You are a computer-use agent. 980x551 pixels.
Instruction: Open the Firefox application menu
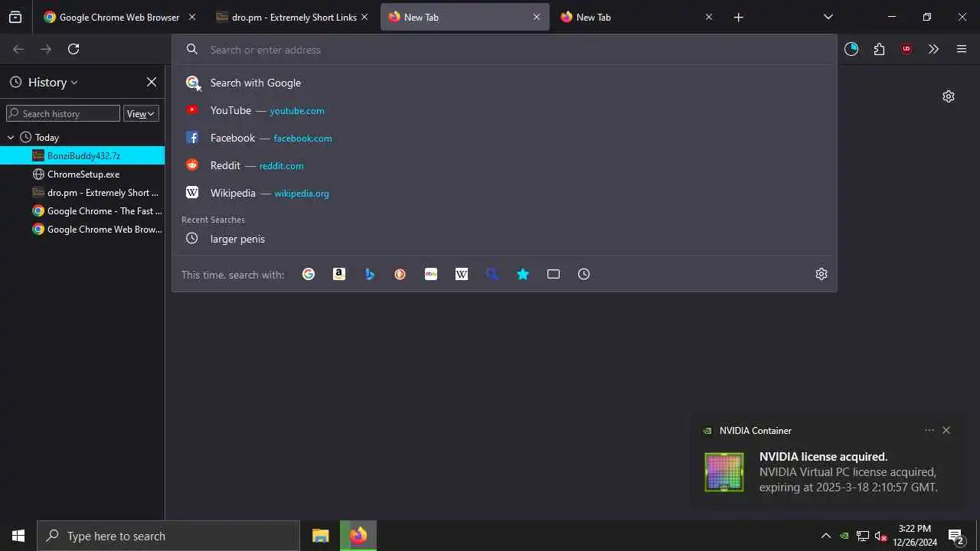click(x=962, y=49)
